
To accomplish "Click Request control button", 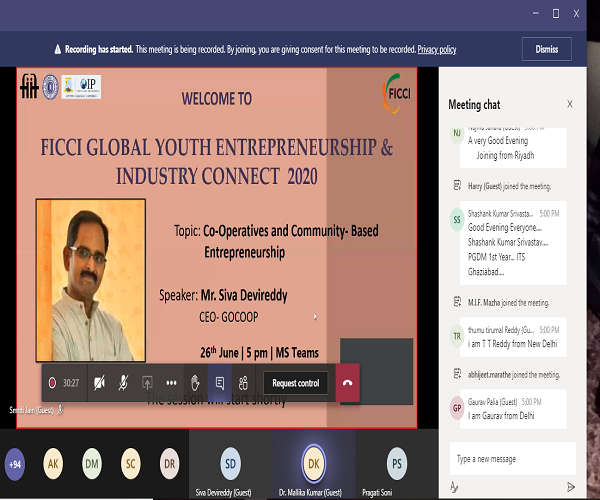I will click(x=295, y=383).
